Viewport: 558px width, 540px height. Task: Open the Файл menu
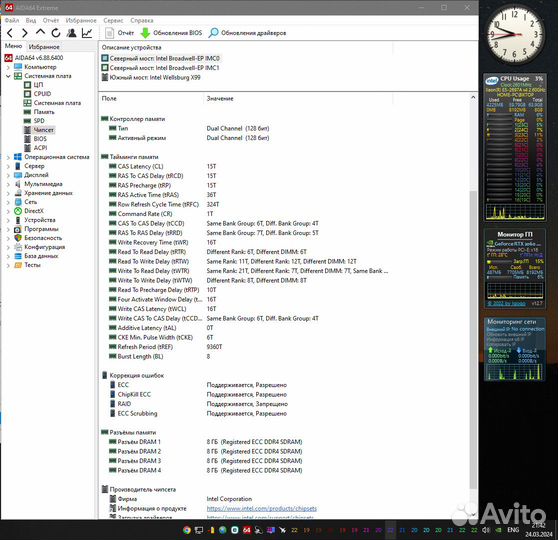point(12,20)
